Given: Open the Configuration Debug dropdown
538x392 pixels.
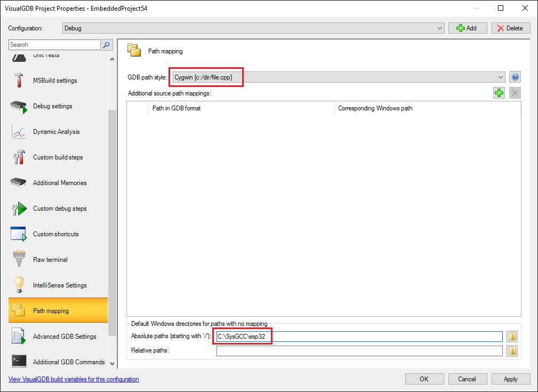Looking at the screenshot, I should [x=253, y=28].
